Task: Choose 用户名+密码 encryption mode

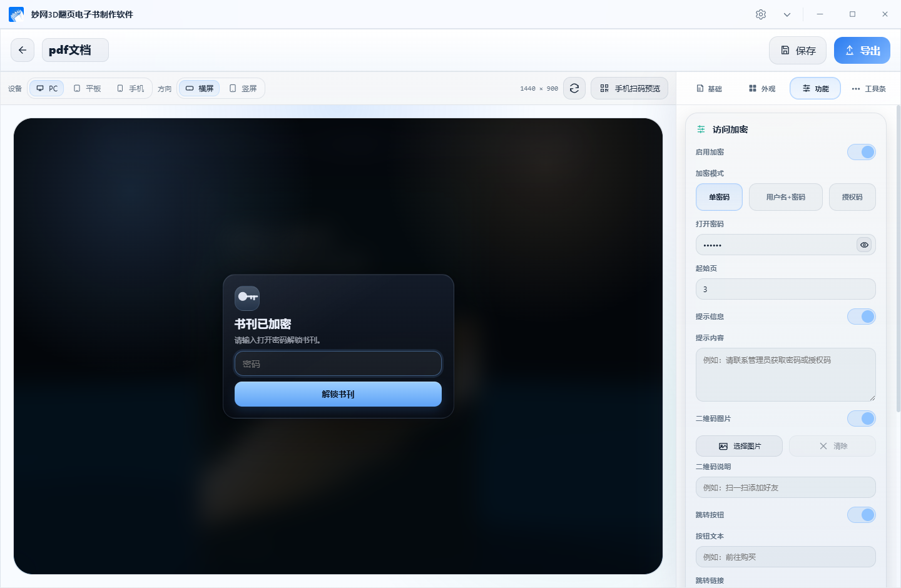Action: tap(786, 197)
